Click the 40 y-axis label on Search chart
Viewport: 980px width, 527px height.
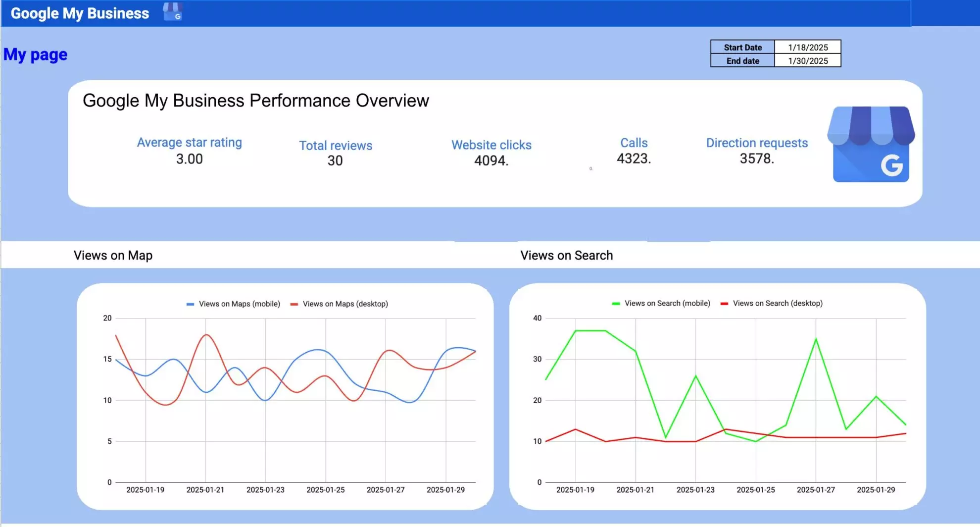click(538, 318)
